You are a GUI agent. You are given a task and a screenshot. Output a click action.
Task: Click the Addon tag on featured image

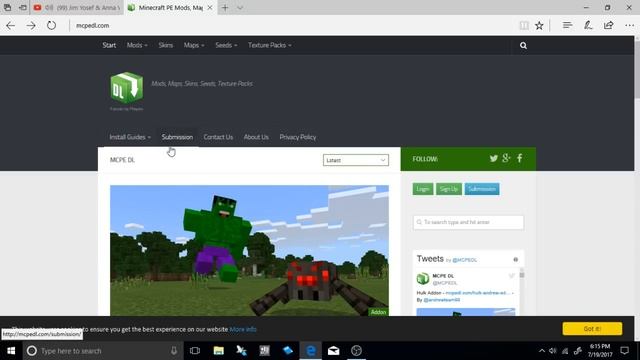click(x=378, y=312)
